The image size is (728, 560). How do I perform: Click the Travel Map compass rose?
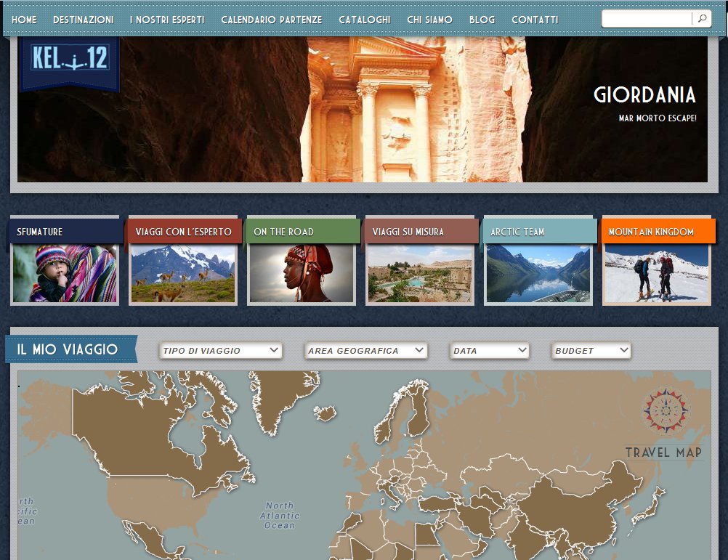pos(666,410)
